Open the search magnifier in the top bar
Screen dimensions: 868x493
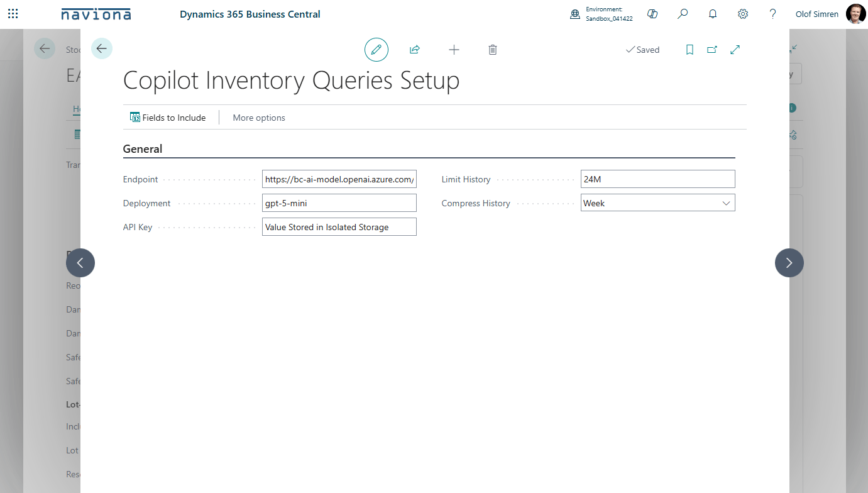coord(683,14)
